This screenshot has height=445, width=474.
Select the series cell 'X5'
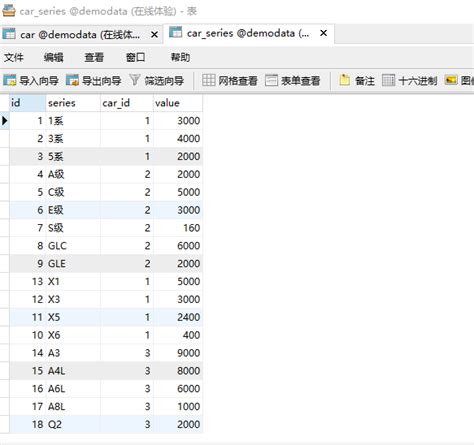[73, 317]
